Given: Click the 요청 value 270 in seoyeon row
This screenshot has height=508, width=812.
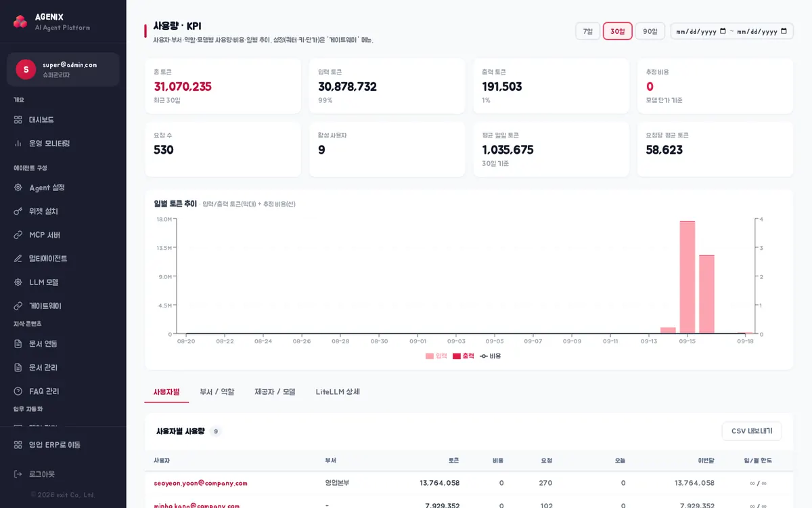Looking at the screenshot, I should pyautogui.click(x=545, y=483).
